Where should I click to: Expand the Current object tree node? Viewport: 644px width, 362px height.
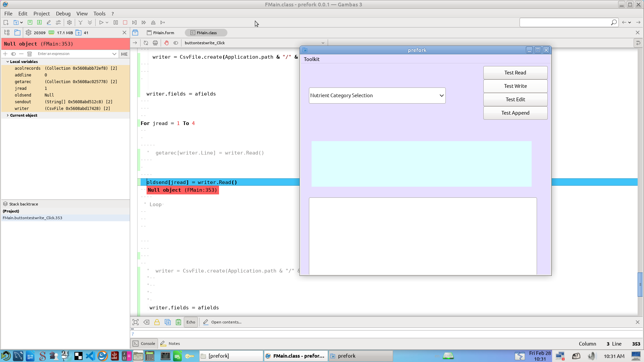click(8, 115)
